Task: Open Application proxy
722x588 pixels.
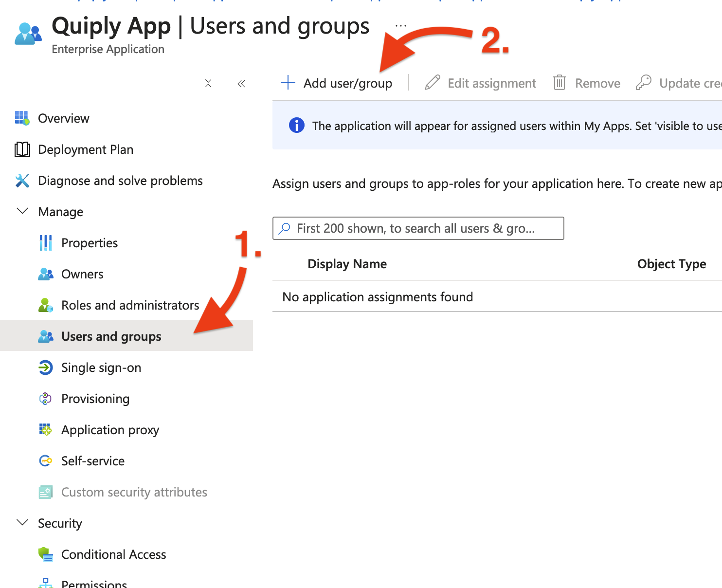Action: (110, 430)
